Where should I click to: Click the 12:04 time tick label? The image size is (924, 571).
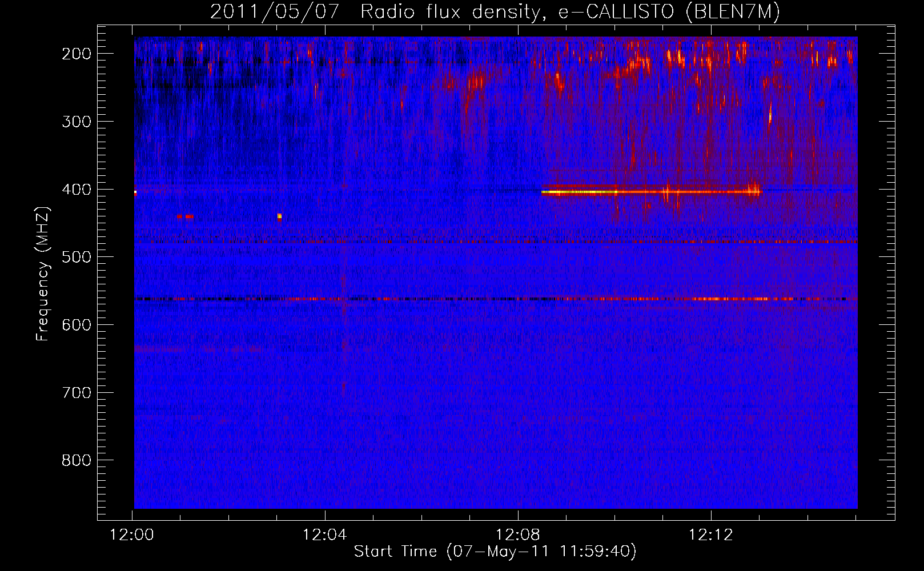coord(325,535)
